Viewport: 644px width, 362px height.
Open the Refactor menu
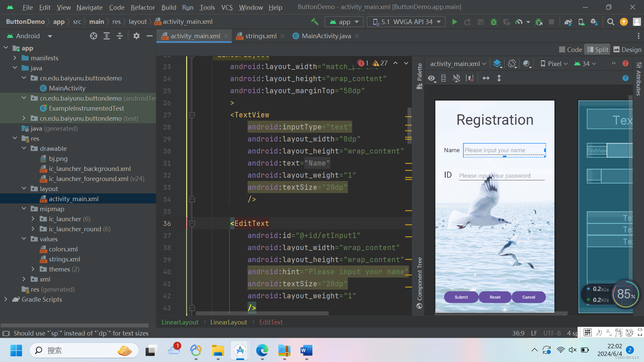tap(143, 7)
